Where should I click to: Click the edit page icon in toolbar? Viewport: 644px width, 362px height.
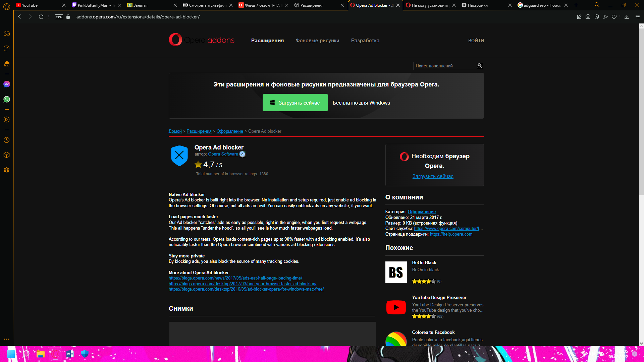tap(579, 17)
